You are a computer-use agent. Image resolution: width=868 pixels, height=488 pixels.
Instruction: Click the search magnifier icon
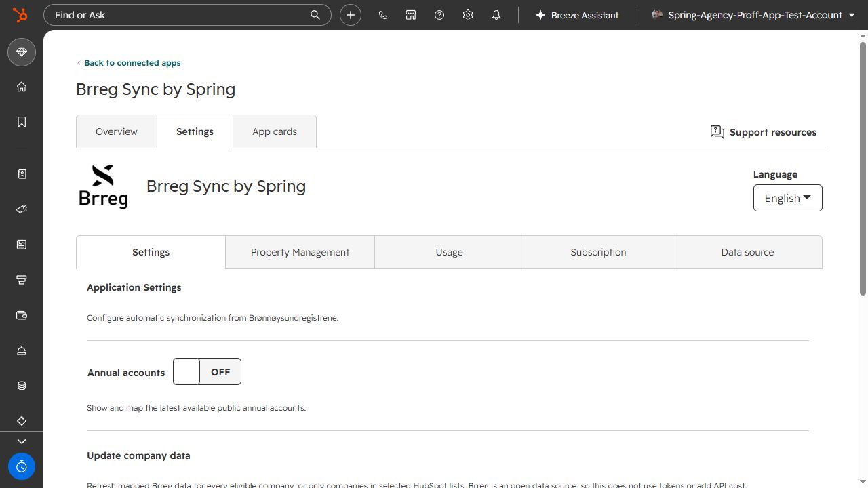click(315, 15)
